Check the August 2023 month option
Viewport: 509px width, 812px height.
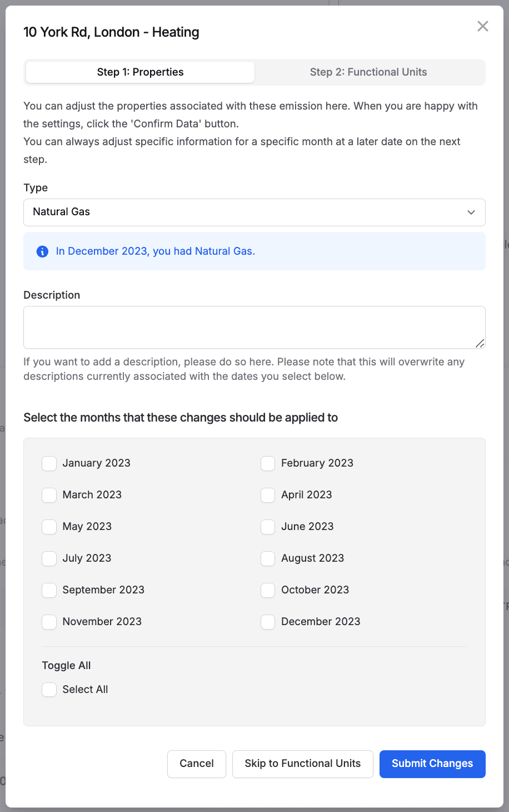click(268, 558)
